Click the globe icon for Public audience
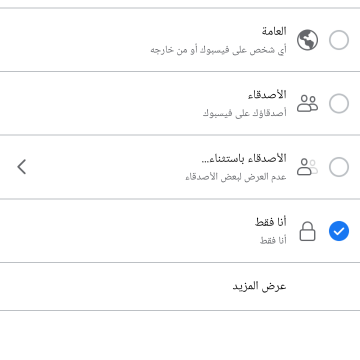Viewport: 360px width, 360px height. (307, 40)
